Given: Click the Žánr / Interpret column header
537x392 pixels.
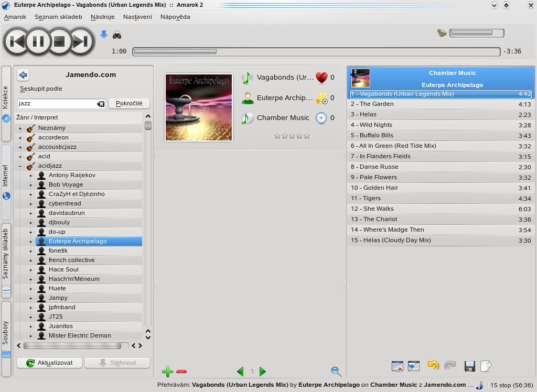Looking at the screenshot, I should (x=37, y=117).
